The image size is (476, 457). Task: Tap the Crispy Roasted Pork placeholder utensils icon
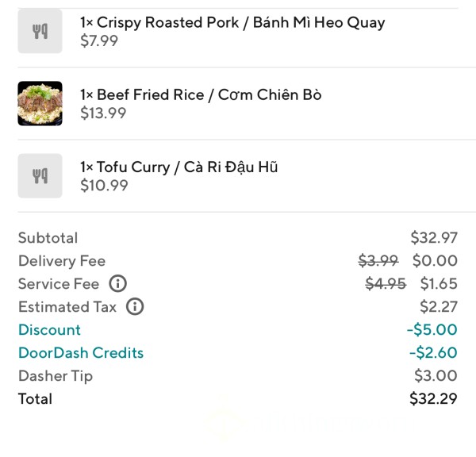(x=40, y=31)
